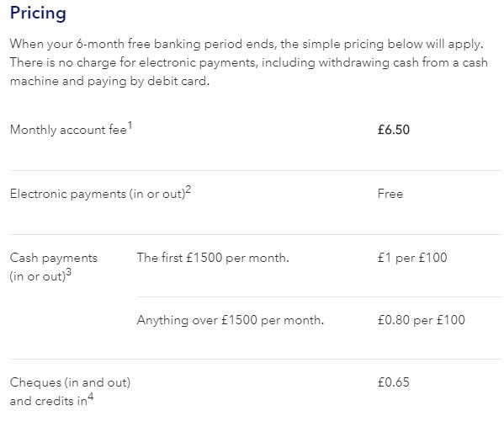Select the Electronic payments (in or out) label
The height and width of the screenshot is (443, 504).
98,194
